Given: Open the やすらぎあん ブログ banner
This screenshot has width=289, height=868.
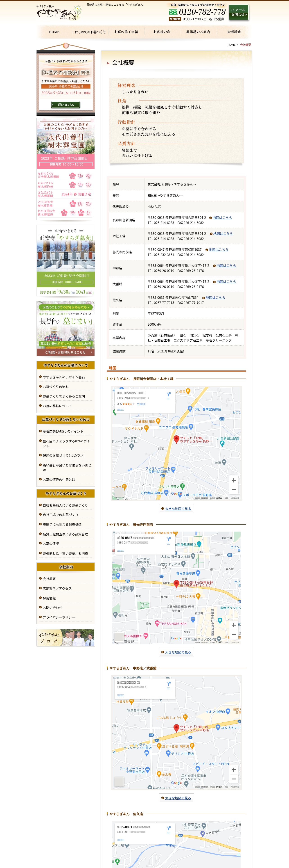Looking at the screenshot, I should (x=65, y=637).
